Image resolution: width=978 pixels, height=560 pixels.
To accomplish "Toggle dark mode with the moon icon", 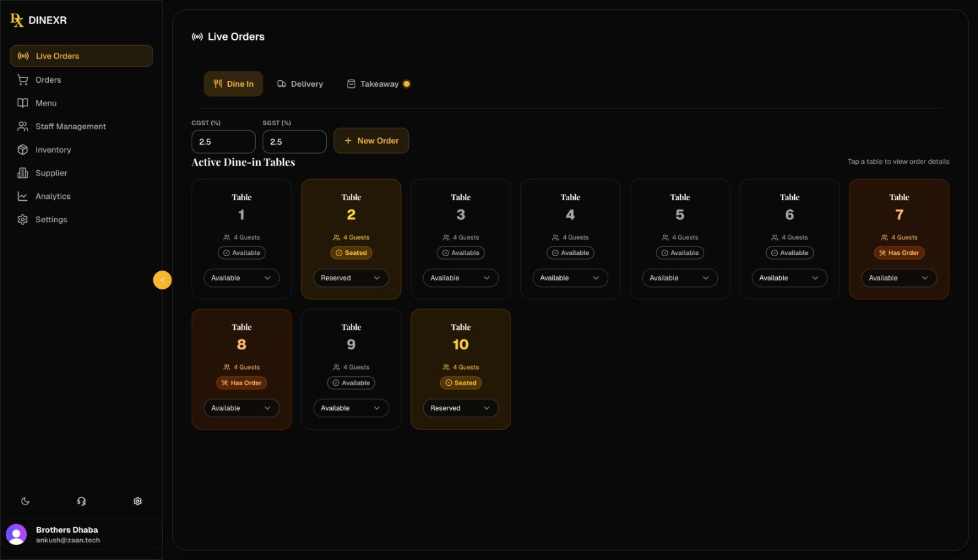I will 25,501.
